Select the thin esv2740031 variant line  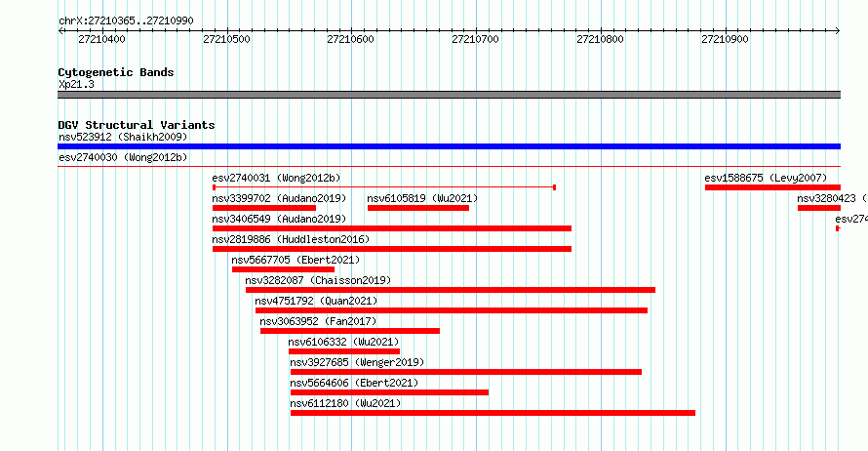384,187
